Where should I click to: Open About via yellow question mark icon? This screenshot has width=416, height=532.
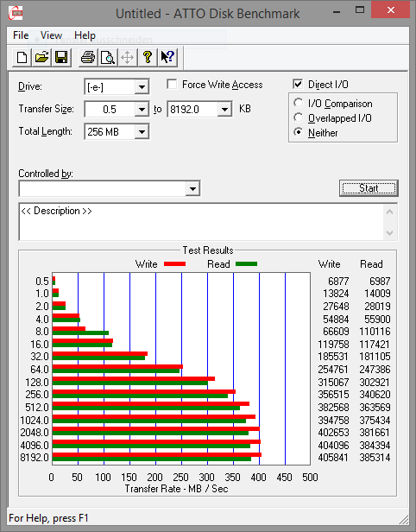click(147, 57)
